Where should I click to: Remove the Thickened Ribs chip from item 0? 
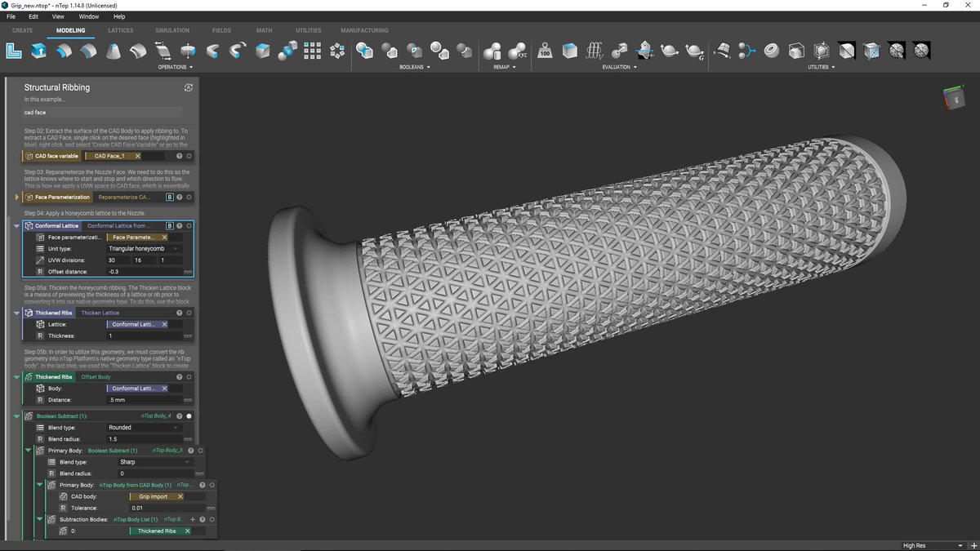click(x=187, y=531)
